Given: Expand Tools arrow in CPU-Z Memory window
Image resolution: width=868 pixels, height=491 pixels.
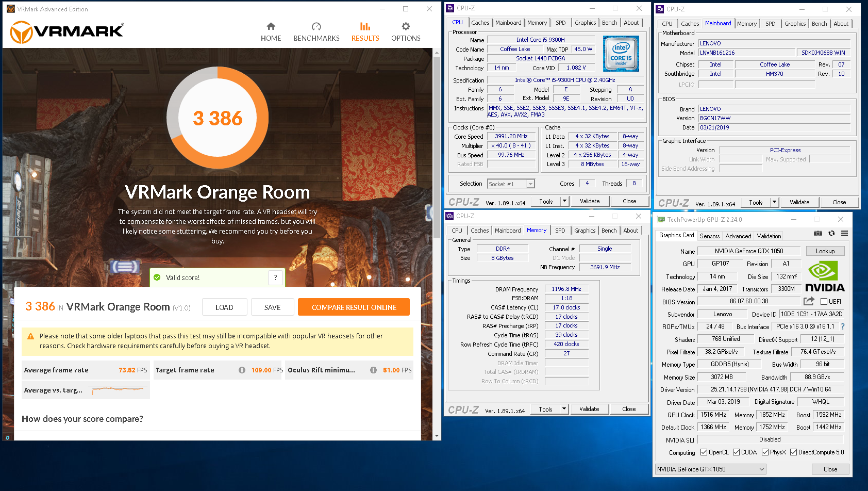Looking at the screenshot, I should point(564,409).
